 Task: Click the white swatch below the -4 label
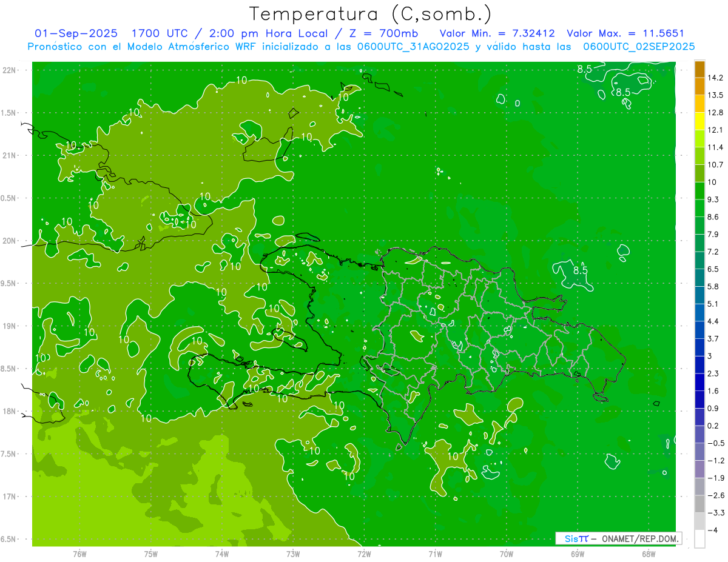click(699, 539)
